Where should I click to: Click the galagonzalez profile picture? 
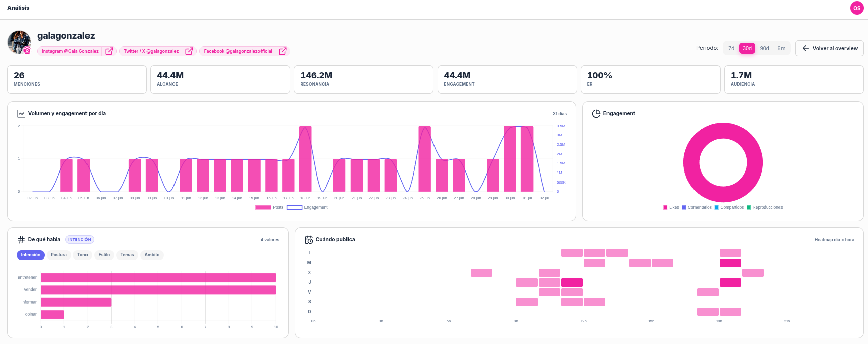coord(19,42)
